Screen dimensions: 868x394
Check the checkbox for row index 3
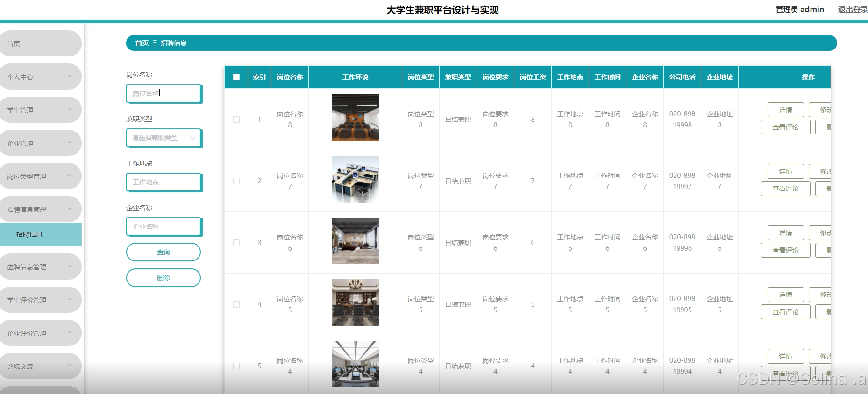tap(236, 243)
